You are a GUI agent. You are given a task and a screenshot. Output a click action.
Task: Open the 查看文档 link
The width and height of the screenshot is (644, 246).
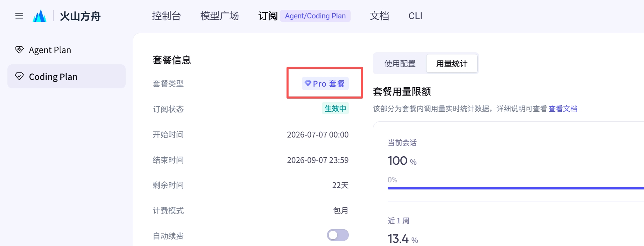point(563,109)
